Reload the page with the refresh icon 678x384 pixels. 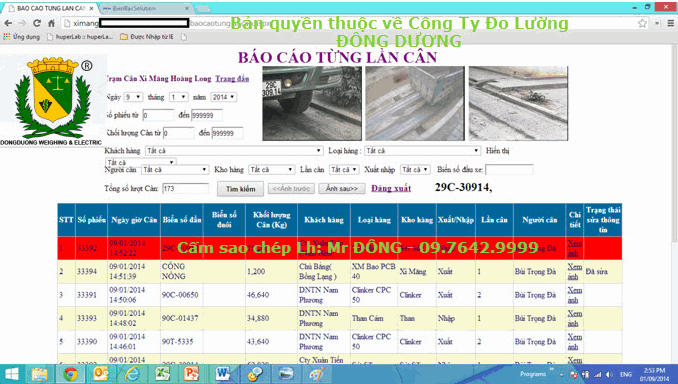tap(37, 23)
